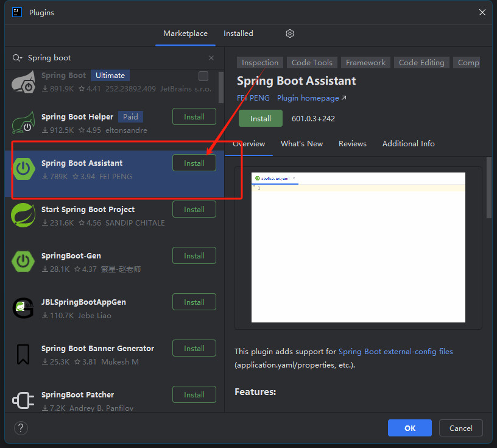Install Spring Boot Banner Generator
497x448 pixels.
point(194,349)
